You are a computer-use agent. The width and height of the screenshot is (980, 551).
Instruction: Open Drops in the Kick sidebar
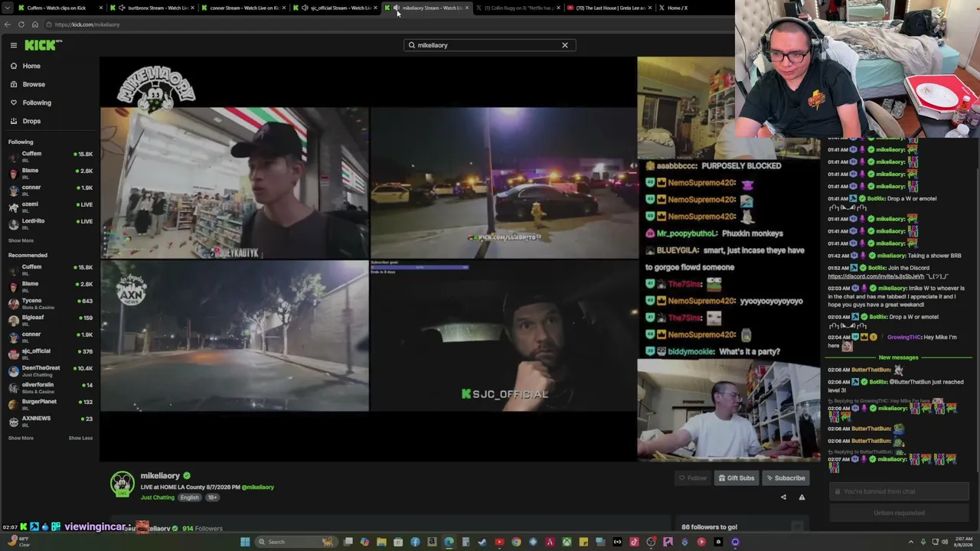[31, 121]
